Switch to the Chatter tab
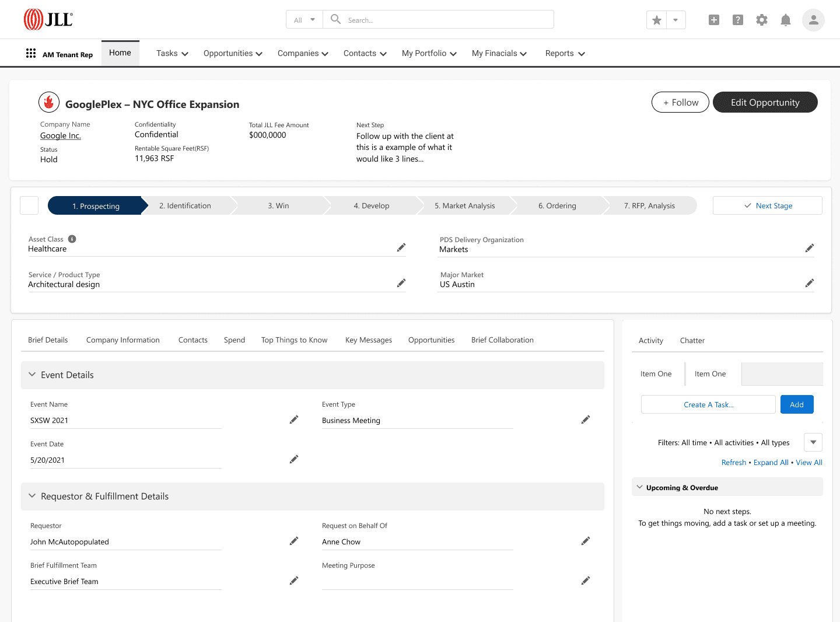The image size is (840, 622). 692,341
